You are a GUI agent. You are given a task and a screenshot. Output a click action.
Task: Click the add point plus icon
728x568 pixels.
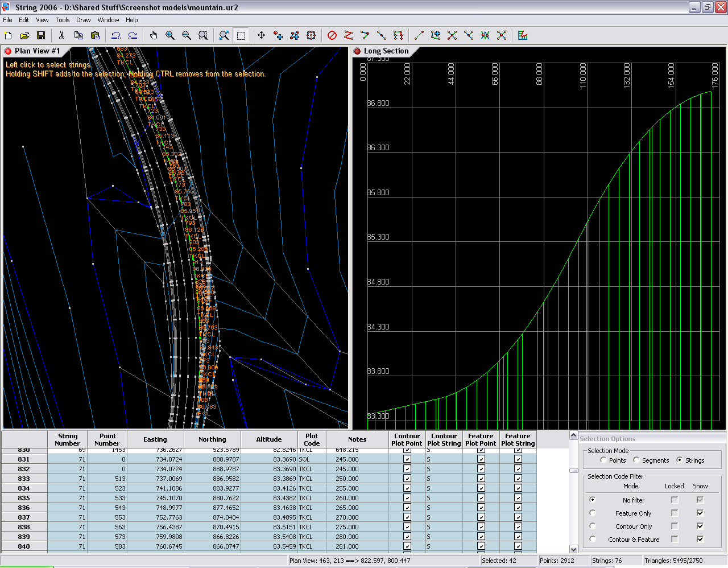click(278, 35)
